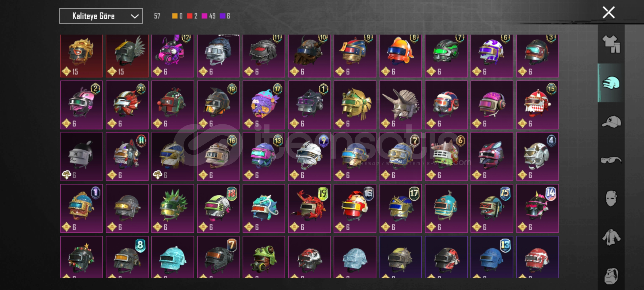The image size is (644, 290).
Task: Open the face mask category icon
Action: click(611, 199)
